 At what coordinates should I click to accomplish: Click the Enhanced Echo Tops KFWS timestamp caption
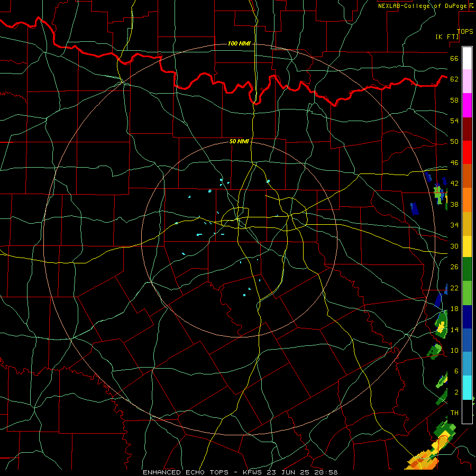pyautogui.click(x=240, y=472)
